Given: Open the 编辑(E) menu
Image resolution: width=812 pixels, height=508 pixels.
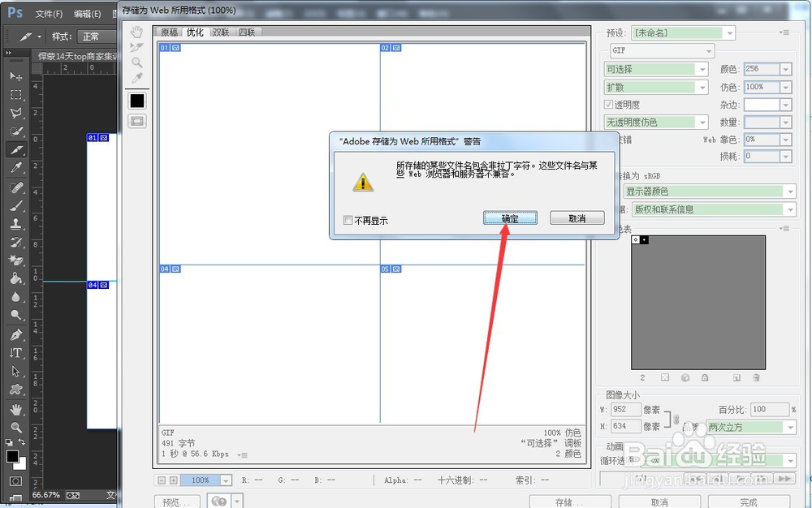Looking at the screenshot, I should point(87,14).
